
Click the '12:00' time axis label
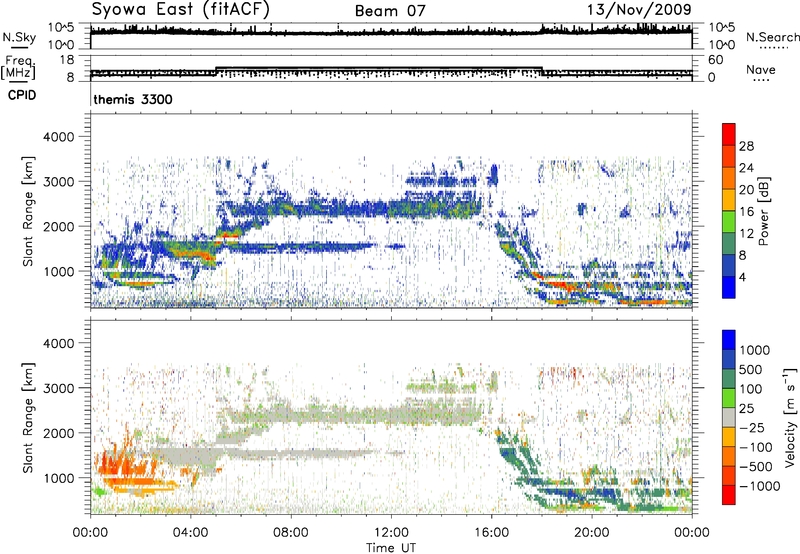(x=391, y=533)
